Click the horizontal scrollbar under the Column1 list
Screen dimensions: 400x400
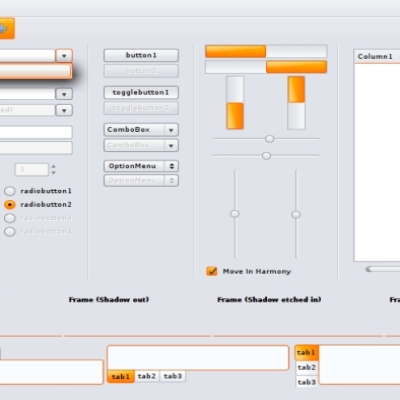[383, 269]
